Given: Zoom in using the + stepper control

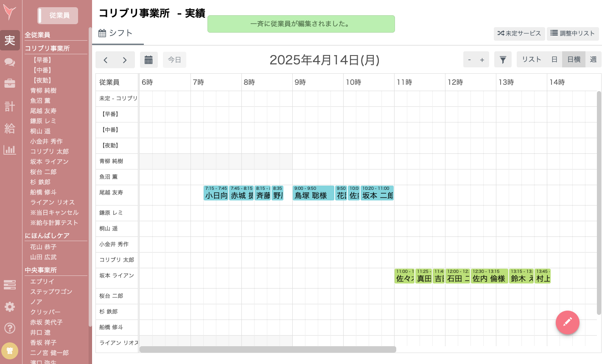Looking at the screenshot, I should 483,59.
